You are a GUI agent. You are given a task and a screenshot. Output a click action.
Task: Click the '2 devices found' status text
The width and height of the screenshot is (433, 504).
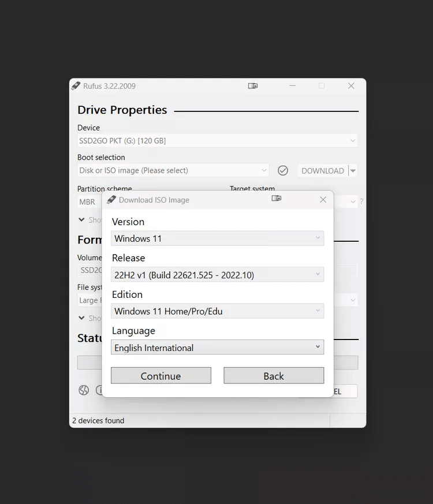coord(98,420)
